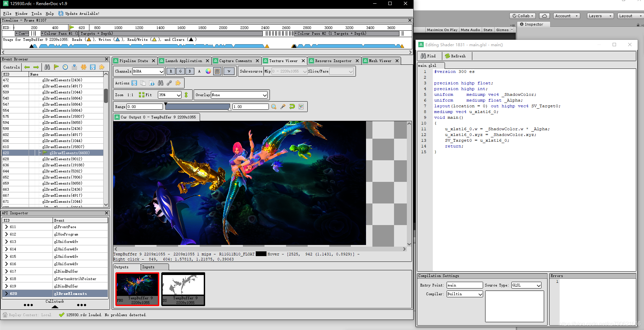Select the DS TempBuffer 9 thumbnail
Image resolution: width=644 pixels, height=330 pixels.
point(183,288)
